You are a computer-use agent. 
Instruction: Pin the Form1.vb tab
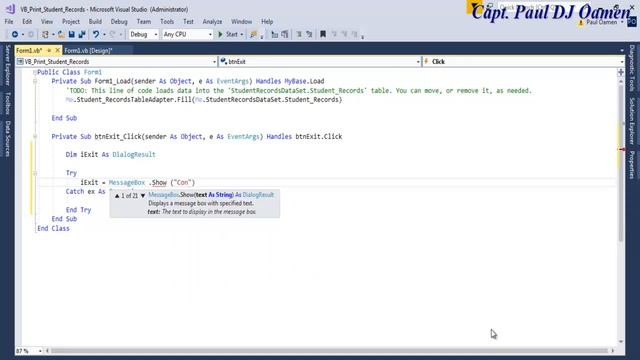click(49, 50)
